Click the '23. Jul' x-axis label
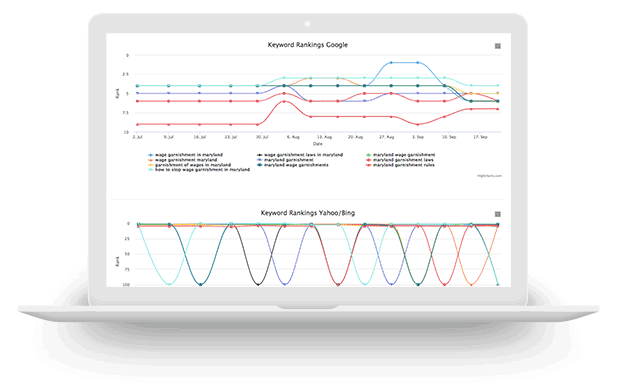The height and width of the screenshot is (386, 620). point(231,137)
